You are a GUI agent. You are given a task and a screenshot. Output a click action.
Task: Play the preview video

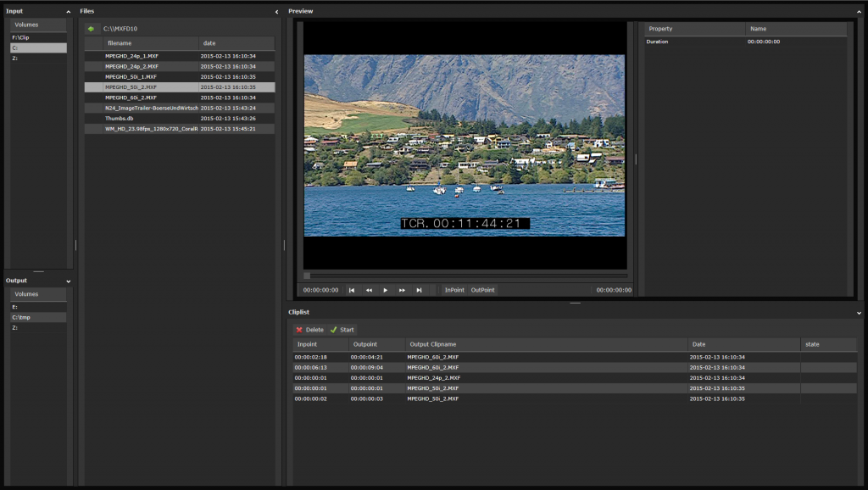pos(386,290)
